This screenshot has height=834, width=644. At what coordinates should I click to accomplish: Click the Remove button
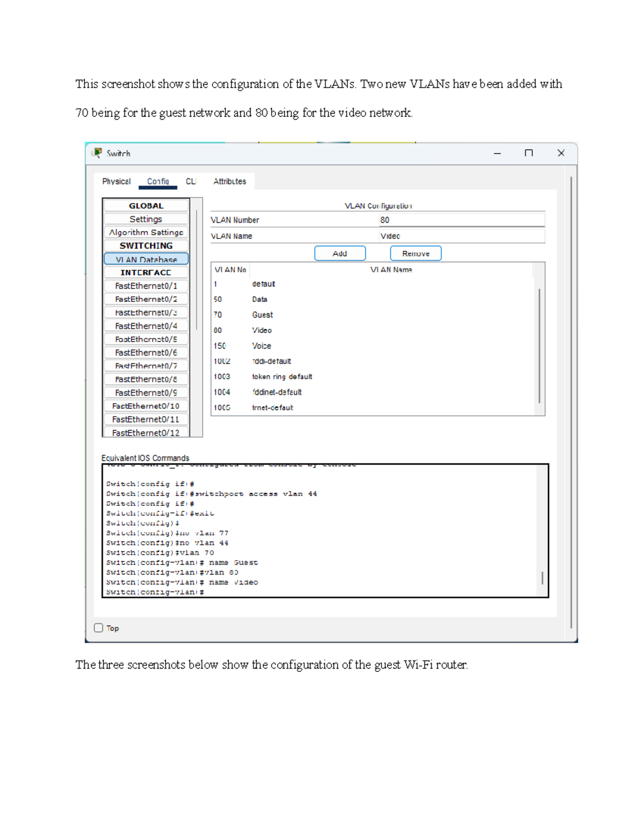(x=415, y=253)
